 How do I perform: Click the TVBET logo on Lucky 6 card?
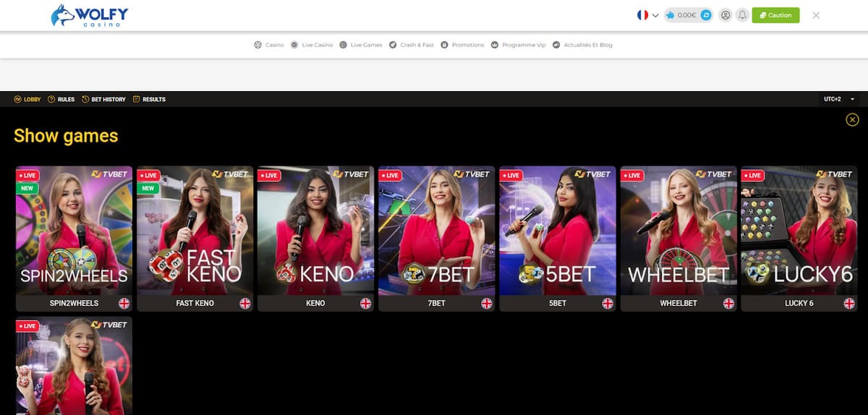point(835,174)
